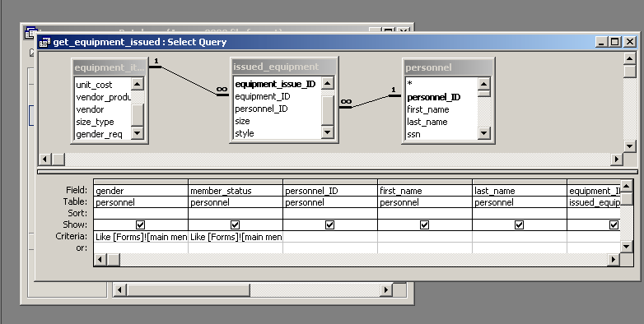Click design grid horizontal scroll left arrow
Viewport: 644px width, 324px height.
(x=100, y=259)
